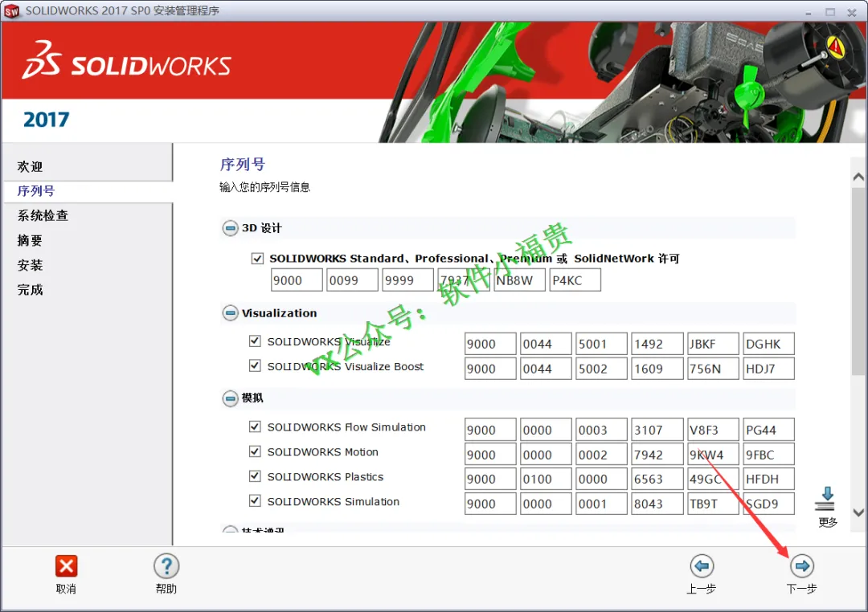The image size is (868, 612).
Task: Click Visualize serial field JBKF
Action: 713,344
